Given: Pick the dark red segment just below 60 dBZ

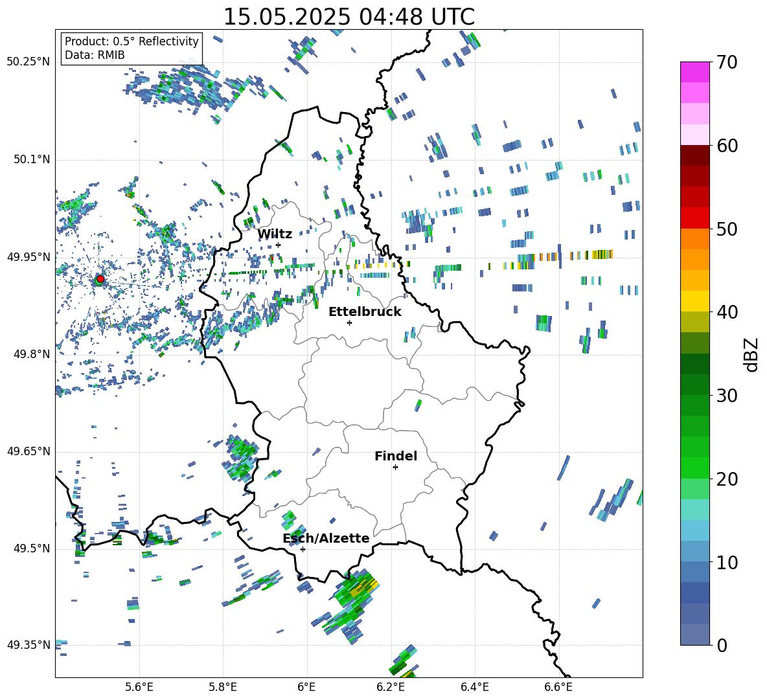Looking at the screenshot, I should [694, 156].
